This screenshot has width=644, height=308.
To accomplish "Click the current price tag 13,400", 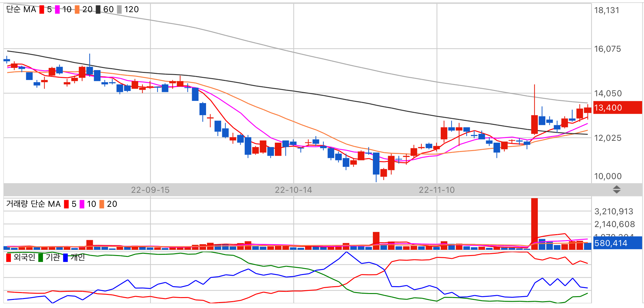I will [x=618, y=108].
